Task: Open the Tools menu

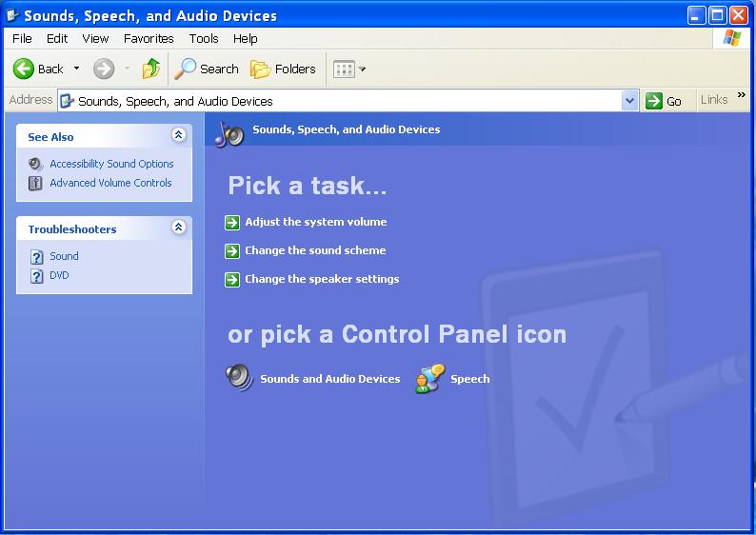Action: 204,38
